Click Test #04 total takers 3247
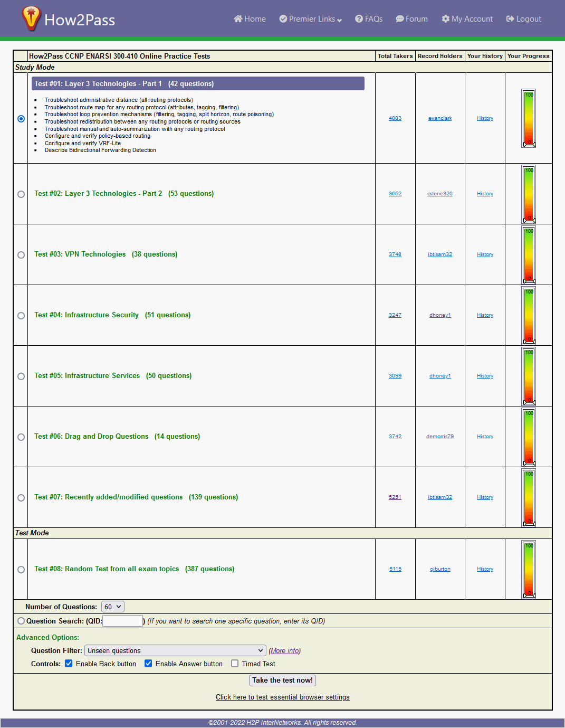565x728 pixels. (x=395, y=315)
